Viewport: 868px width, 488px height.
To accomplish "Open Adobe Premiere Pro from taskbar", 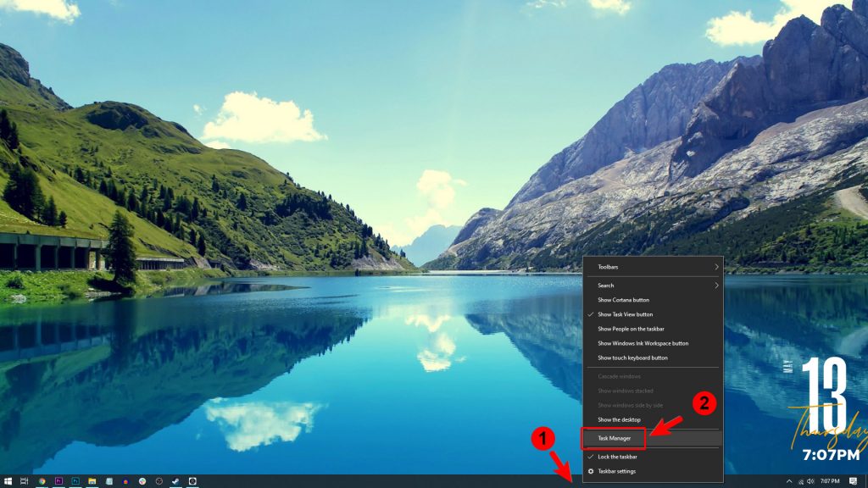I will (x=58, y=481).
